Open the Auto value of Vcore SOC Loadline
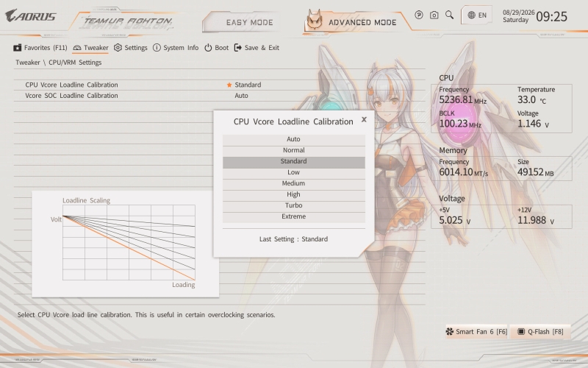This screenshot has width=588, height=368. click(241, 96)
